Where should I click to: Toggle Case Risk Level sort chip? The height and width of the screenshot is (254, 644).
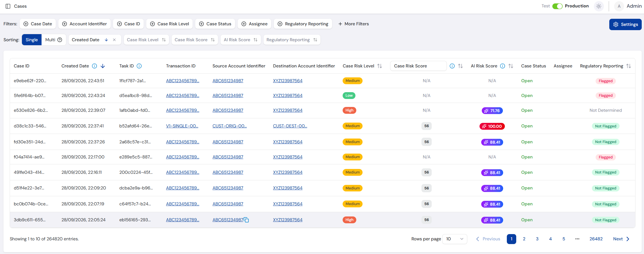pyautogui.click(x=146, y=40)
